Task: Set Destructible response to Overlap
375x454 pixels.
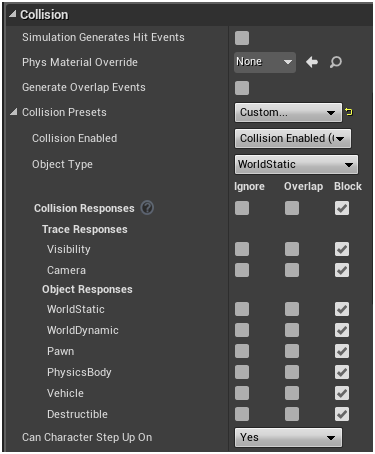Action: (292, 414)
